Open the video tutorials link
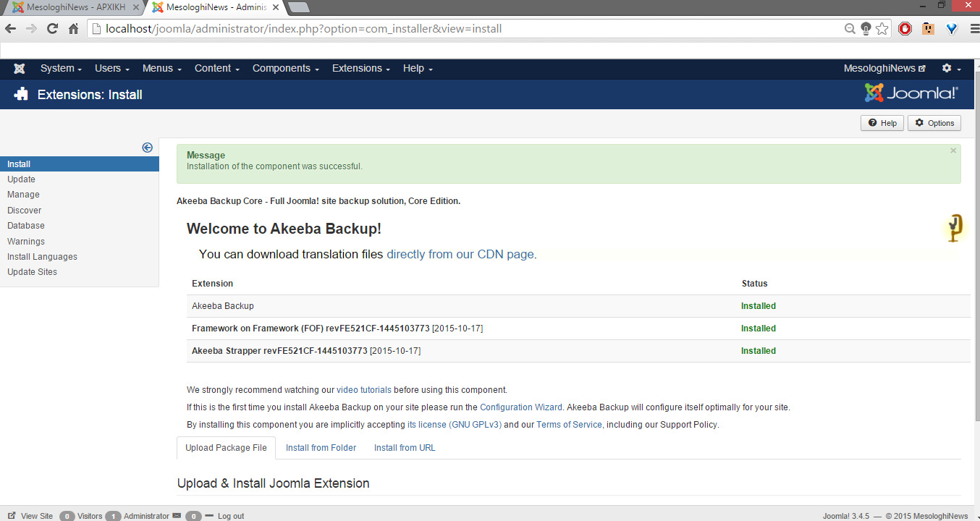Screen dimensions: 980x521 pos(364,390)
